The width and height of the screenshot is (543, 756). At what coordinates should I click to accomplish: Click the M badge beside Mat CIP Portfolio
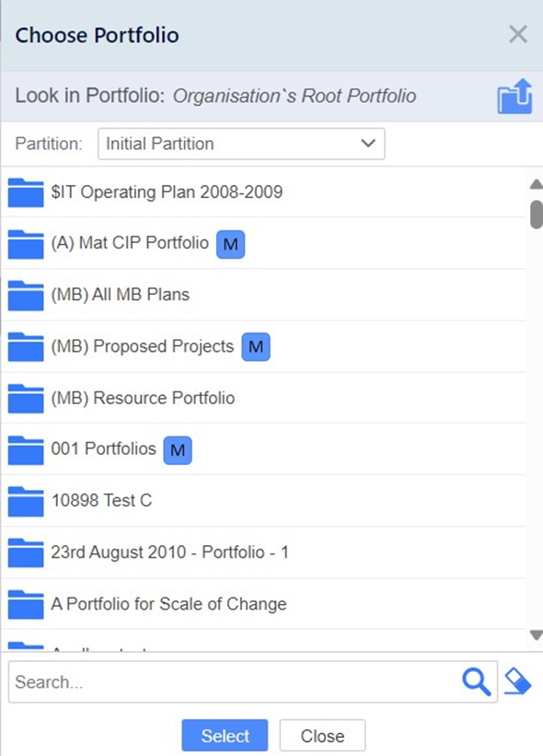pyautogui.click(x=230, y=244)
